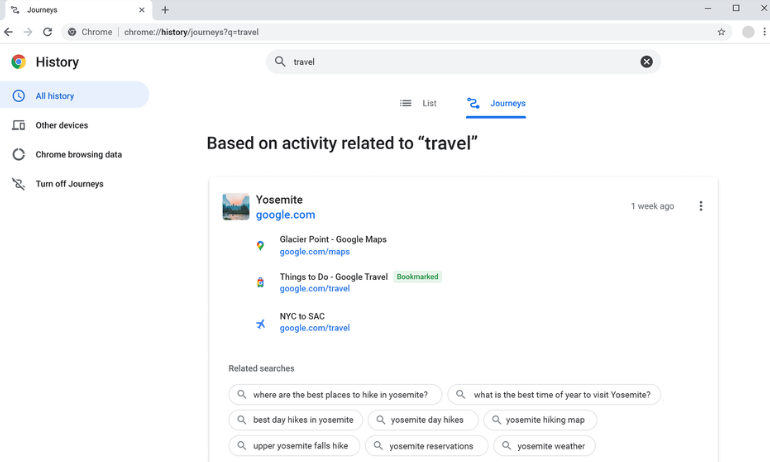This screenshot has height=462, width=770.
Task: Click into the history search field with travel
Action: tap(463, 62)
